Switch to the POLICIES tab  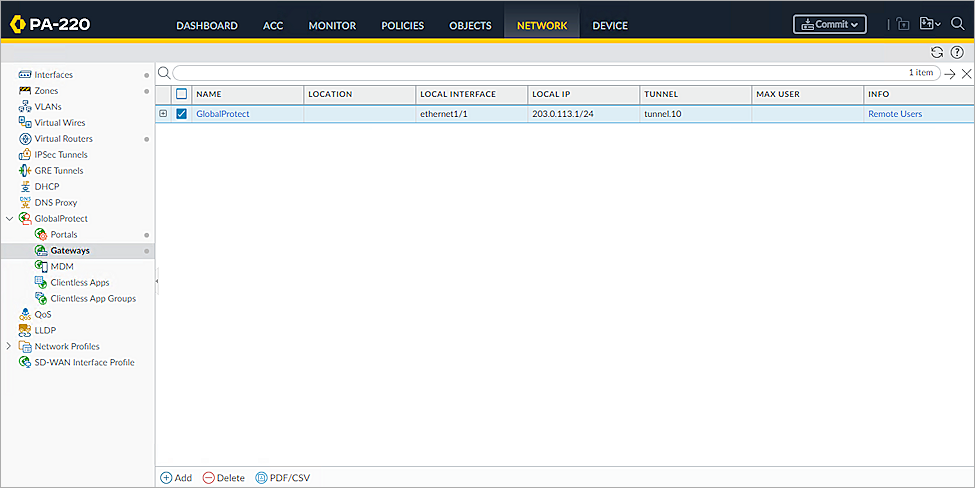402,25
